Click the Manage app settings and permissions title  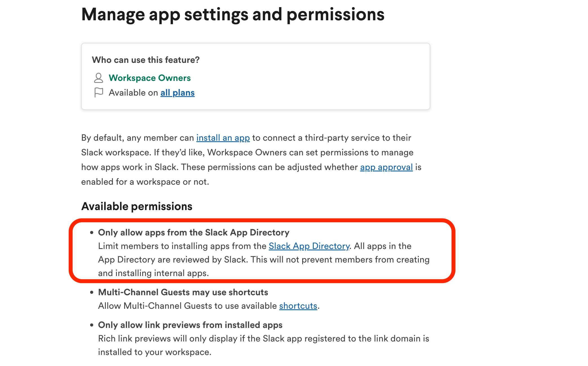pos(233,14)
